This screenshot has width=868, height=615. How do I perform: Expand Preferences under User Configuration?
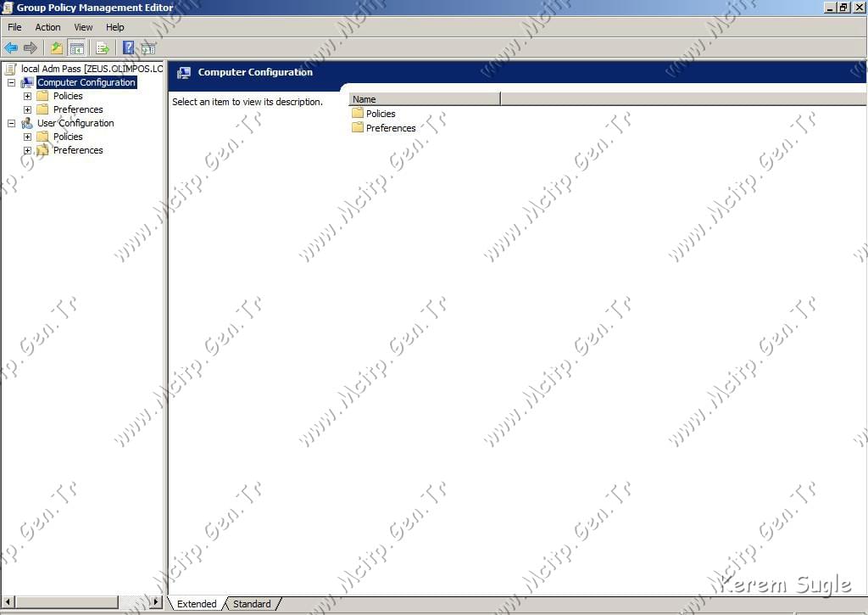[27, 150]
